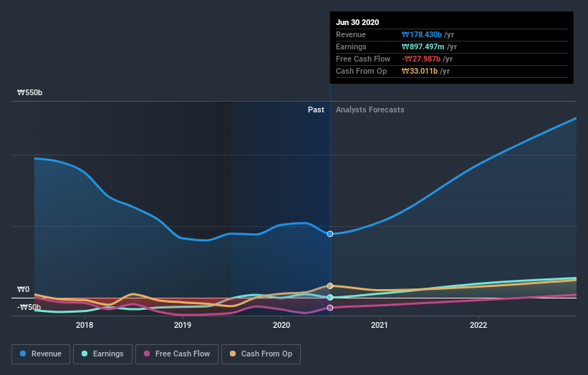Click the 2019 x-axis label

click(183, 325)
